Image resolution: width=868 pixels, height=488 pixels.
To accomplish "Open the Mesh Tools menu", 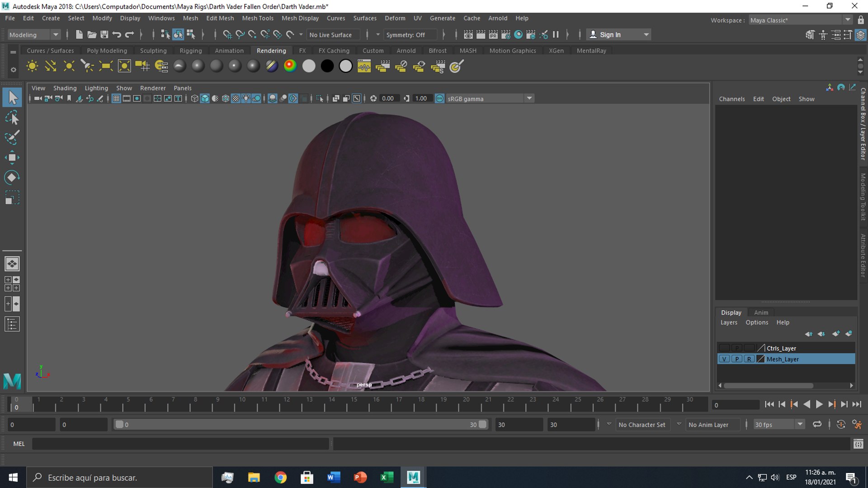I will click(x=258, y=18).
